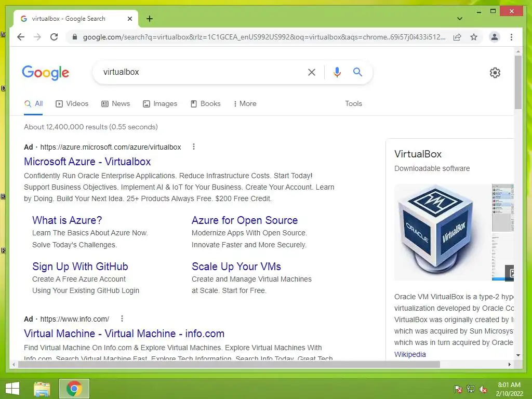Open the Chrome profile avatar
Image resolution: width=532 pixels, height=399 pixels.
pyautogui.click(x=495, y=37)
